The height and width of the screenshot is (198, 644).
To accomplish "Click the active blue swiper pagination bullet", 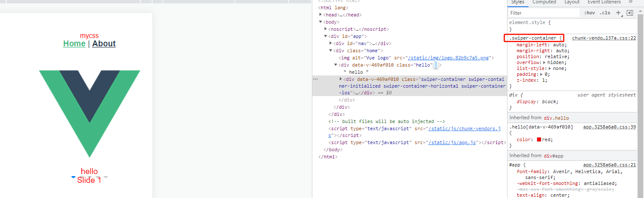I will click(x=73, y=177).
